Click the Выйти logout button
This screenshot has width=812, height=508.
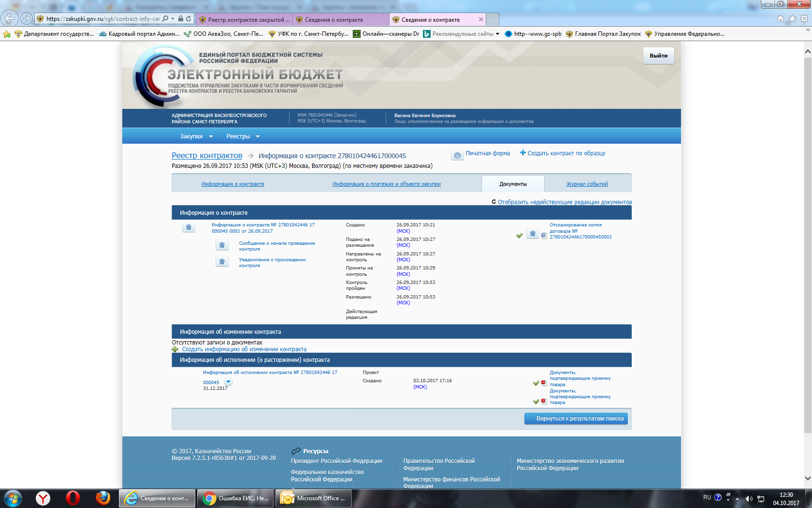coord(658,56)
